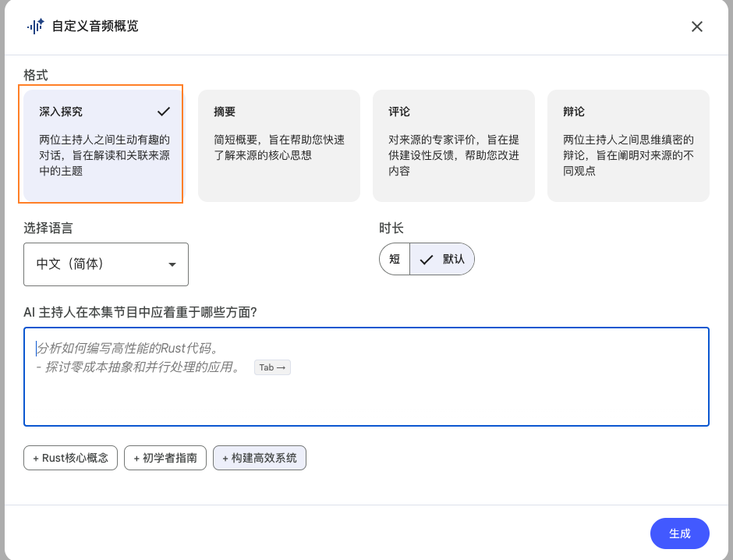Screen dimensions: 733x560
Task: Click the language dropdown arrow
Action: 172,264
